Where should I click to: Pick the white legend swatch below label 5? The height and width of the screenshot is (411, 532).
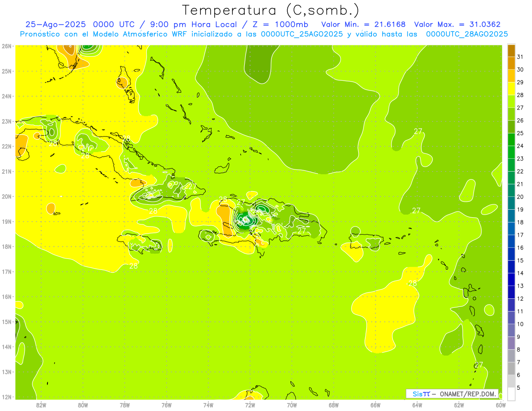tap(511, 394)
